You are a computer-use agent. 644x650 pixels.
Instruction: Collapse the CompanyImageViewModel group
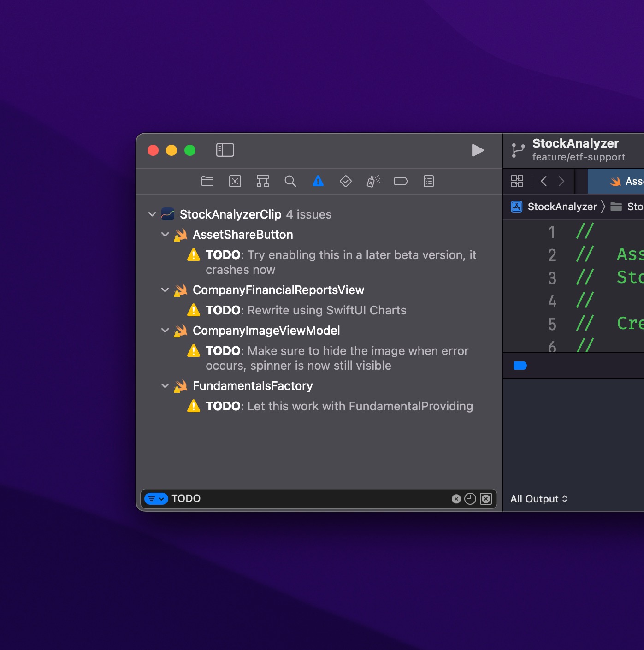[x=165, y=330]
